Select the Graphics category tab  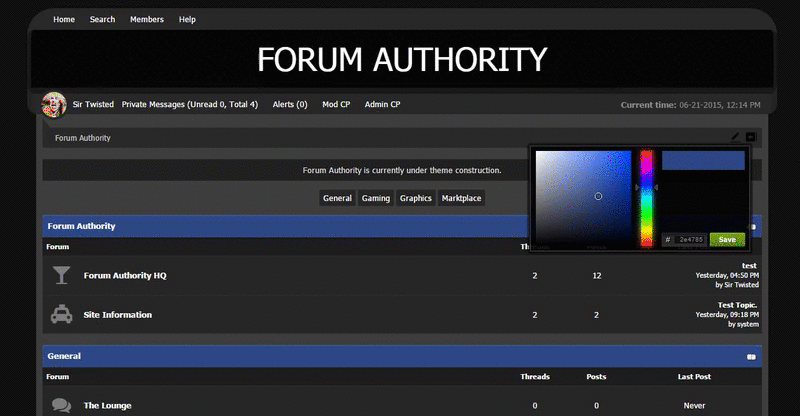[x=416, y=198]
